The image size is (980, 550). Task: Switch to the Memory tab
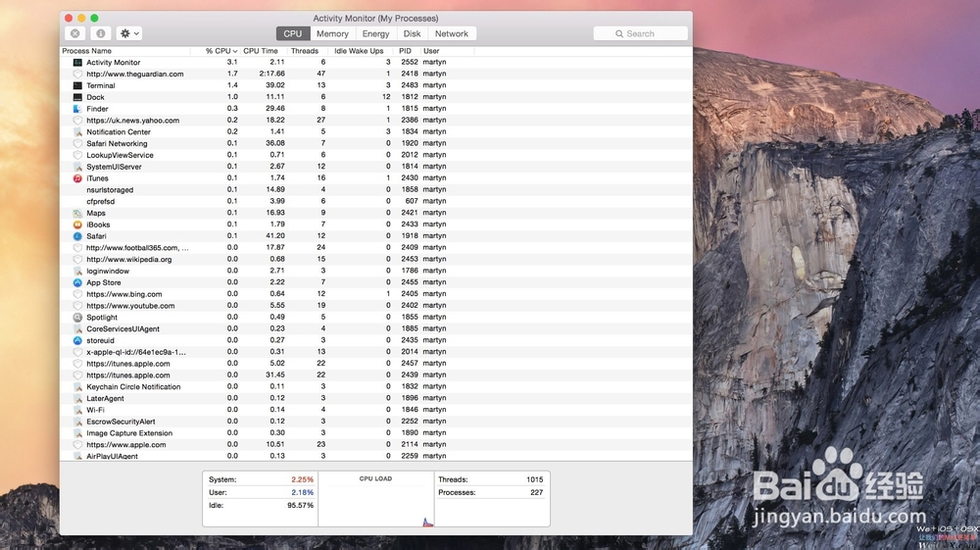[x=332, y=33]
